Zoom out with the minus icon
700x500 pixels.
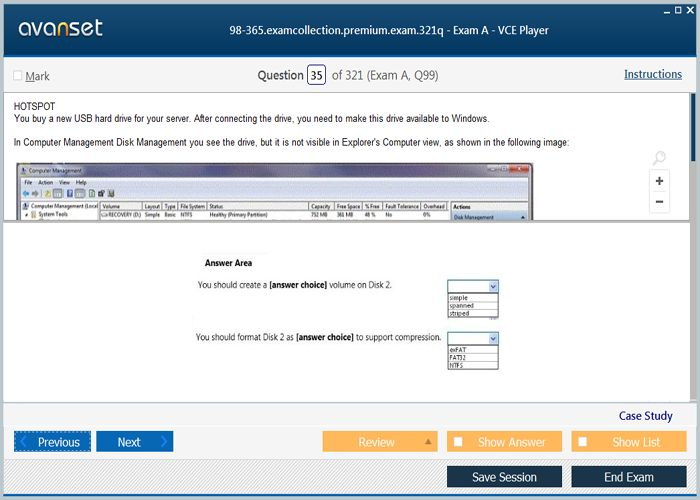point(659,201)
